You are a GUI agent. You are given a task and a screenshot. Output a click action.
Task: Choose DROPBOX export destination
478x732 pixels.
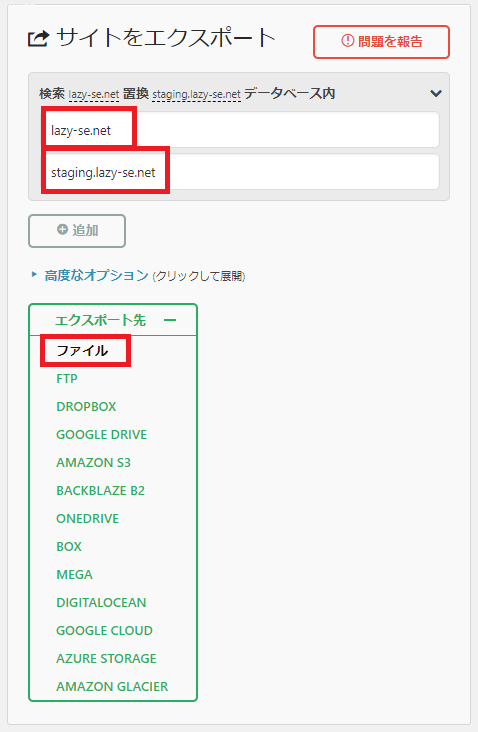pos(86,407)
